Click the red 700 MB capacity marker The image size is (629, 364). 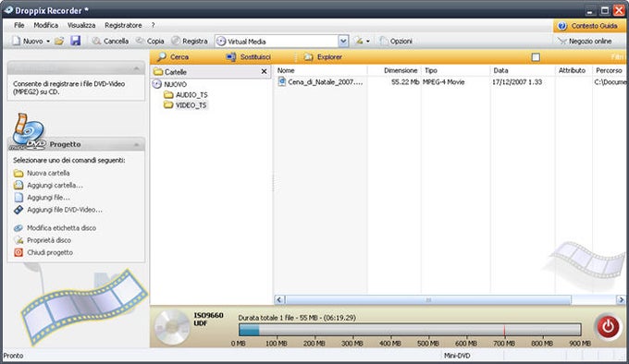click(504, 330)
